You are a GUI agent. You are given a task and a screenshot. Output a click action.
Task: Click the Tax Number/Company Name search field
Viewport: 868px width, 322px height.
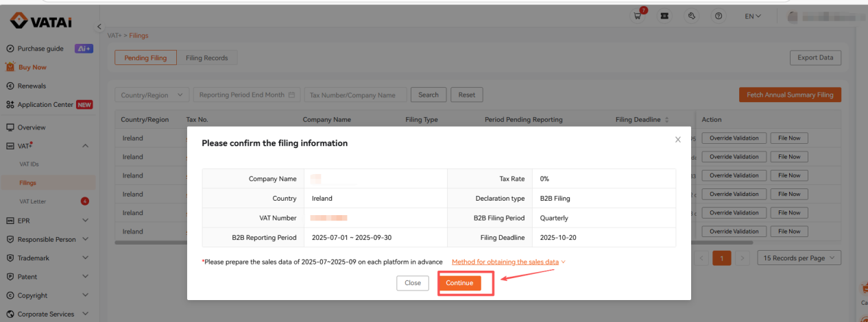[x=355, y=95]
